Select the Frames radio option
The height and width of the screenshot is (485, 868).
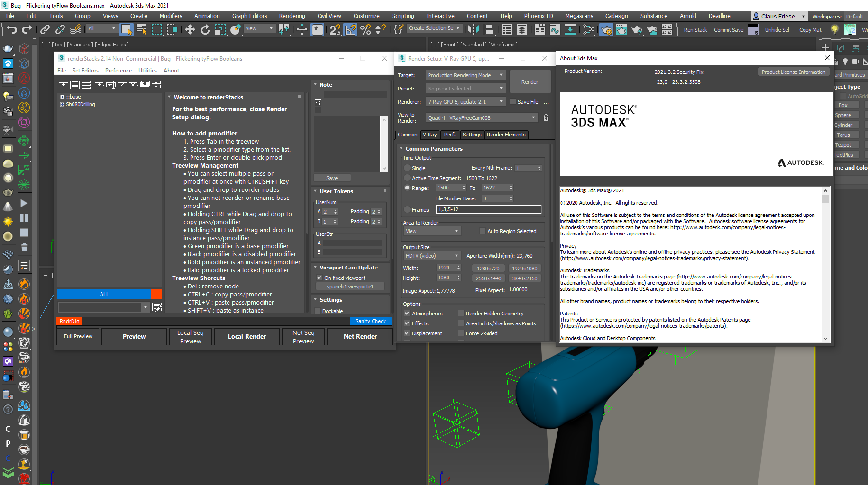click(x=407, y=209)
